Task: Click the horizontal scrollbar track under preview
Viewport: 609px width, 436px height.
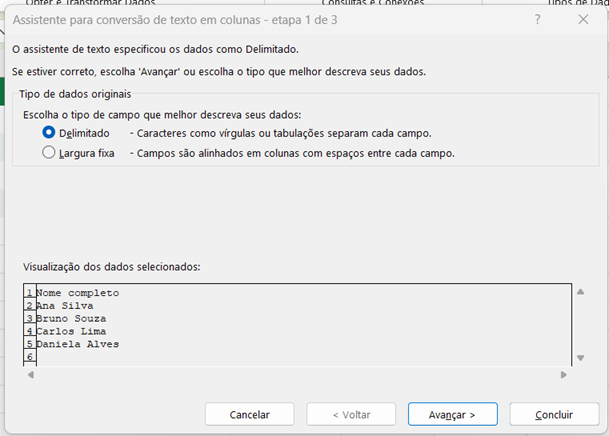Action: 297,375
